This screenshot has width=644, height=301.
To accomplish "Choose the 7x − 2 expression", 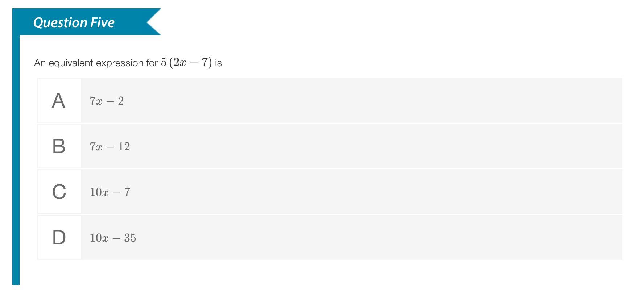I will pos(107,101).
